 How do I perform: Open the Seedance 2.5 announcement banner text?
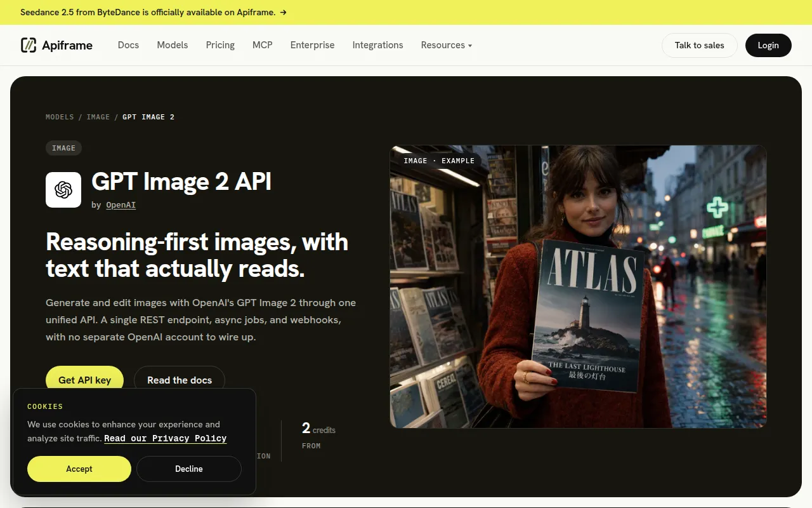(x=148, y=12)
